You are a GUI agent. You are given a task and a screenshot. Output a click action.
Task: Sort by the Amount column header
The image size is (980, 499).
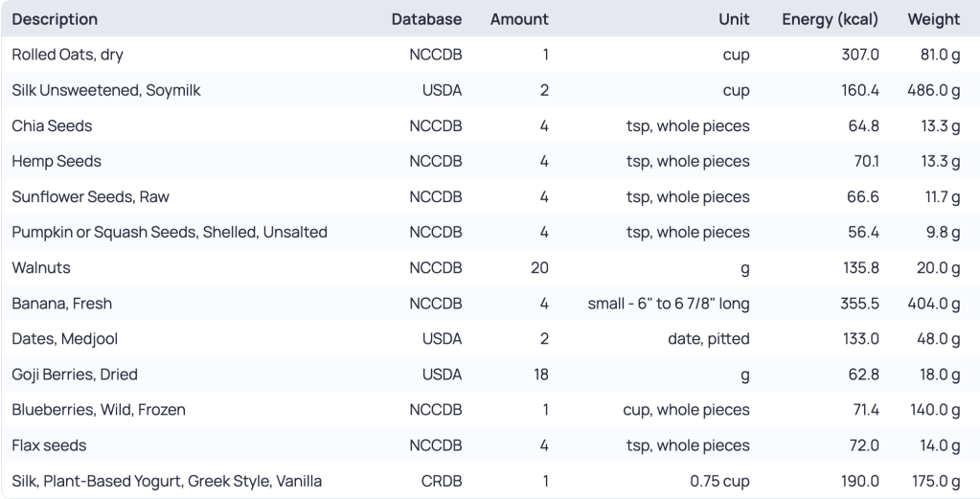(x=519, y=19)
